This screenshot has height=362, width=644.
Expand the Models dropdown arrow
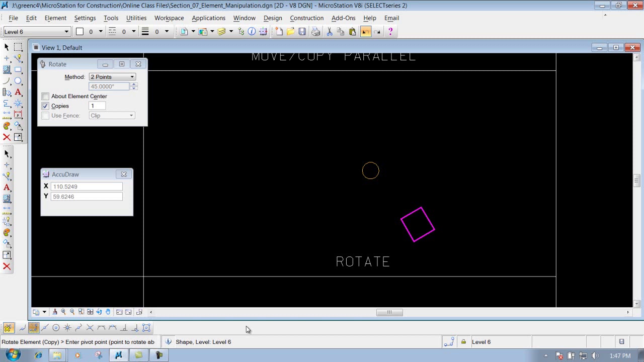[193, 32]
